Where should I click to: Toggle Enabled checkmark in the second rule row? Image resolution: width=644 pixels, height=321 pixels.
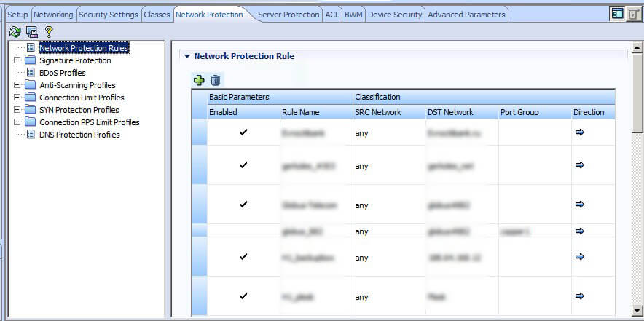(x=243, y=165)
